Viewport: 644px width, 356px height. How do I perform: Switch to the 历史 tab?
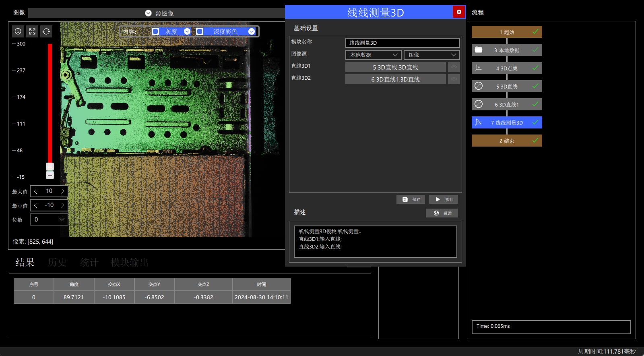point(57,263)
